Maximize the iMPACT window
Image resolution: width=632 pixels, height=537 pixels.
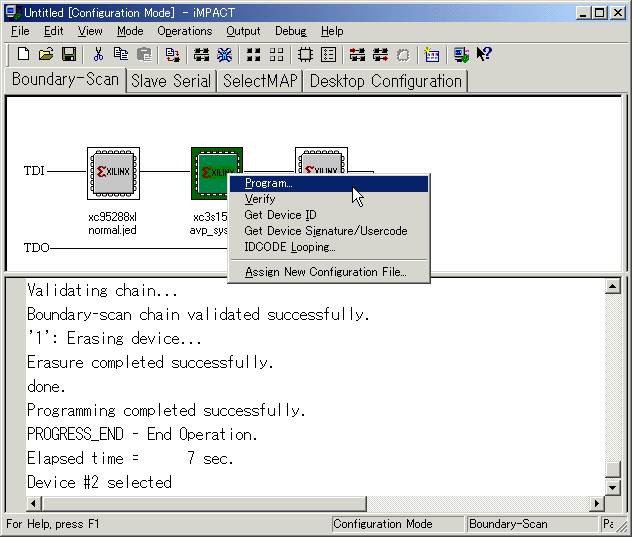(x=599, y=13)
